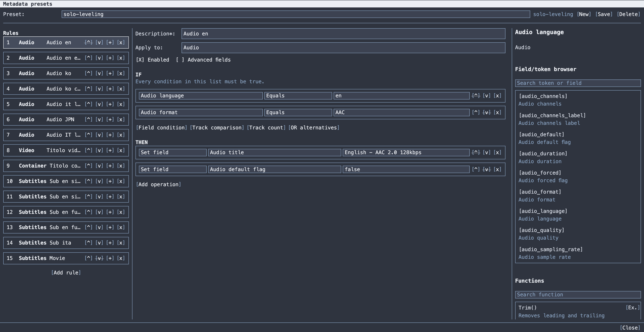The height and width of the screenshot is (332, 644).
Task: Move 'Audio default flag' operation up
Action: 476,169
